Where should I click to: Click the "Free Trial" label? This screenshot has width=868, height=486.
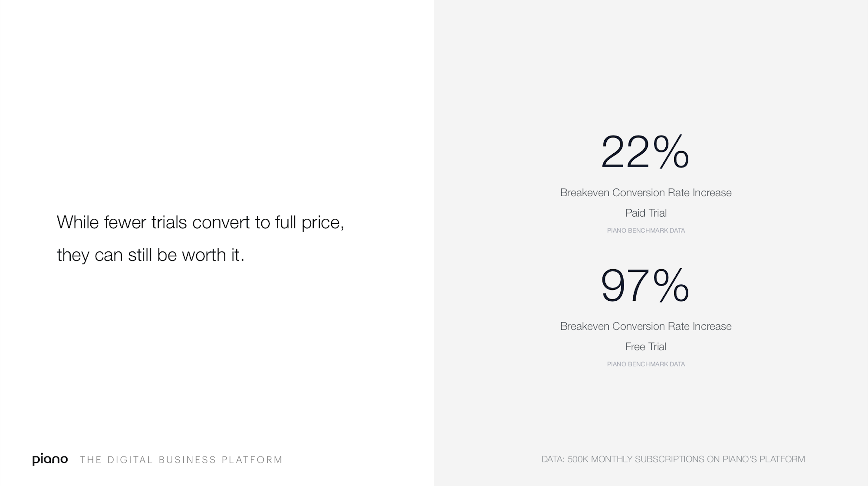pos(646,347)
